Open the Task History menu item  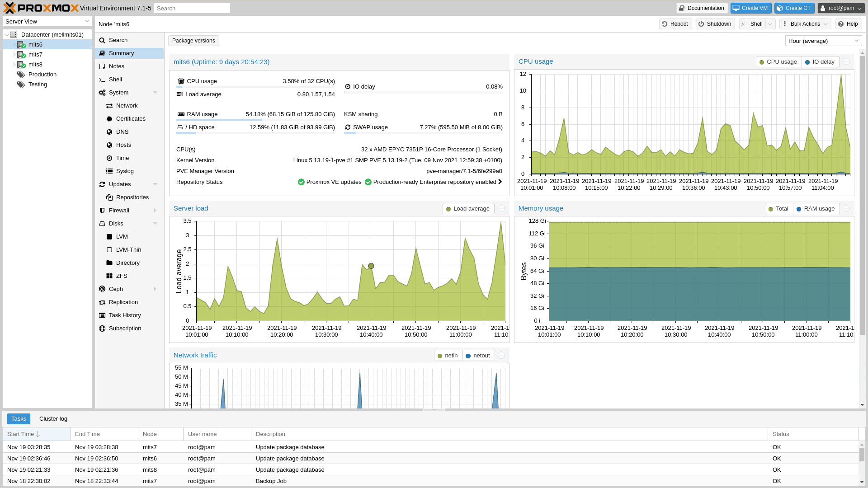[125, 315]
